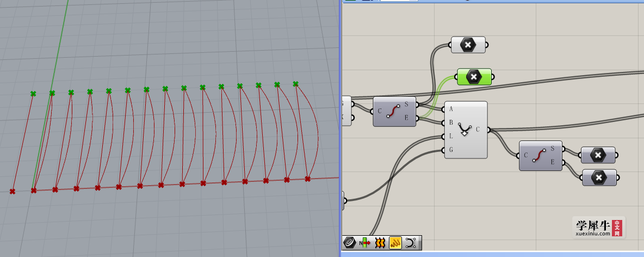Click input B of the Blend Curve component
This screenshot has height=257, width=644.
[451, 123]
